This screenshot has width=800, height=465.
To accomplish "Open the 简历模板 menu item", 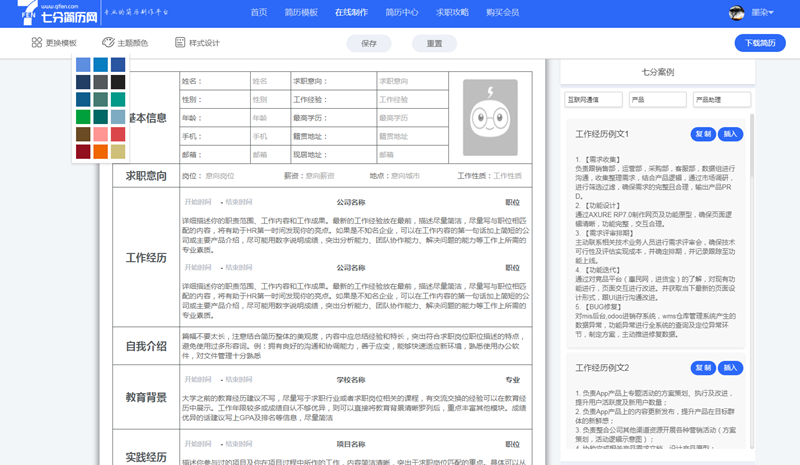I will [301, 12].
